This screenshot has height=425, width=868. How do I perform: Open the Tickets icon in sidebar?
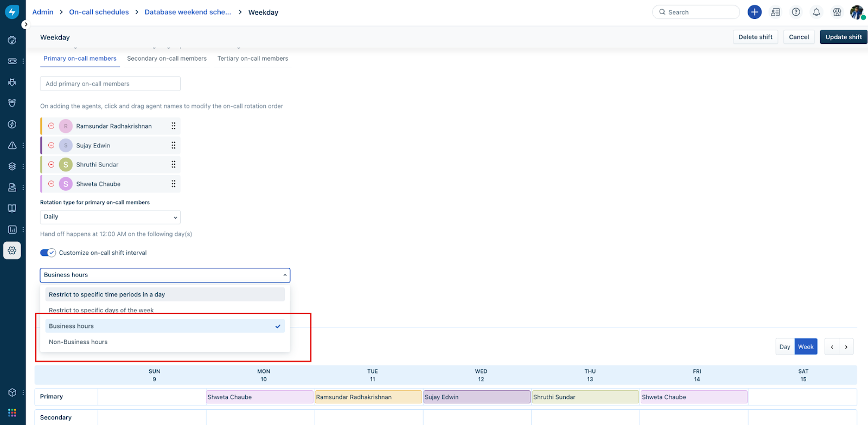click(x=12, y=61)
